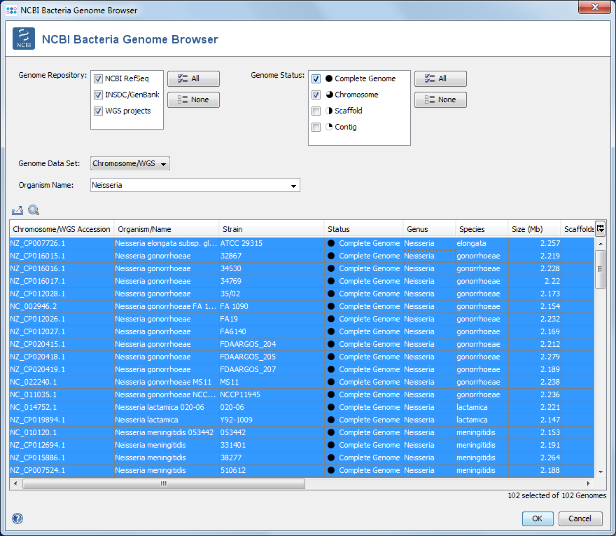Expand the Organism Name dropdown arrow
The image size is (616, 536).
[293, 186]
